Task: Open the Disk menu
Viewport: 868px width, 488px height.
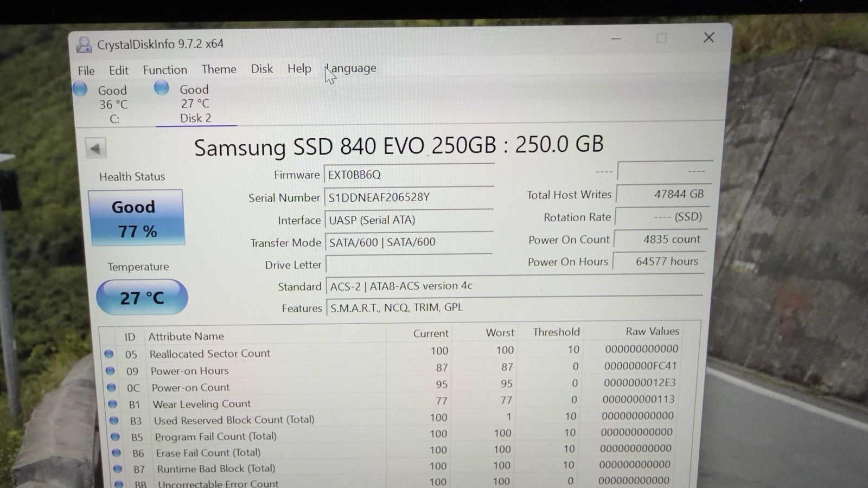Action: pos(261,68)
